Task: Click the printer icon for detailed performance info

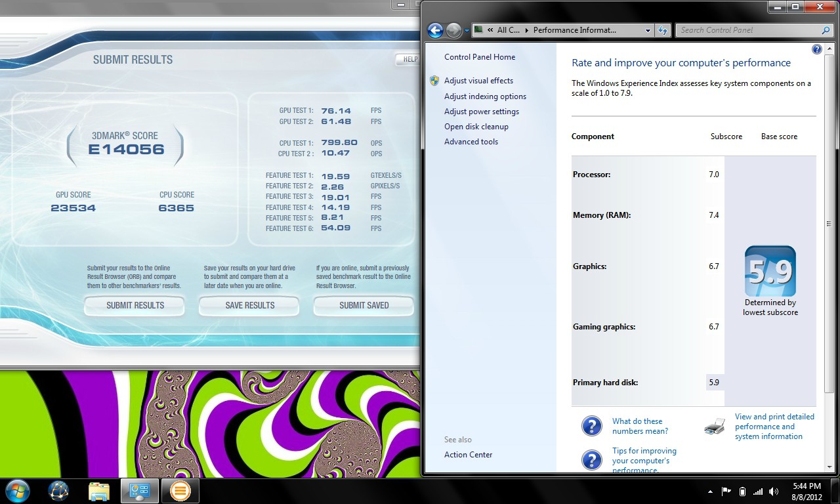Action: click(x=715, y=427)
